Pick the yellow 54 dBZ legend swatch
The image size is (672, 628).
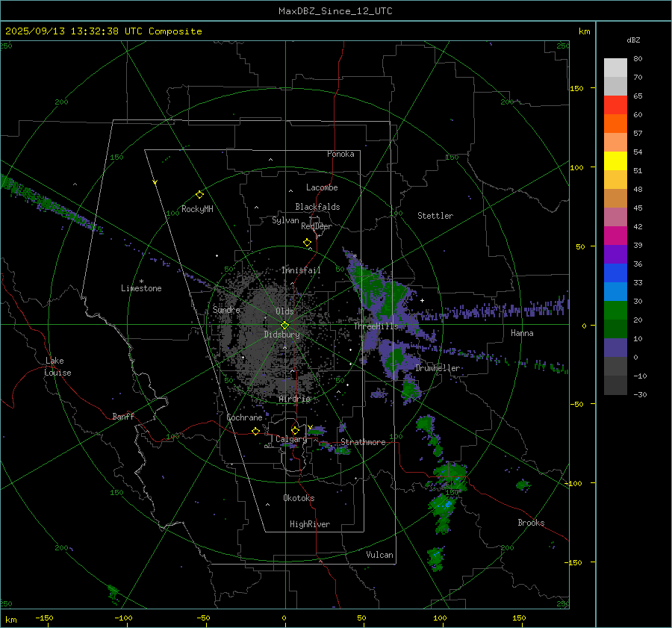click(x=615, y=161)
